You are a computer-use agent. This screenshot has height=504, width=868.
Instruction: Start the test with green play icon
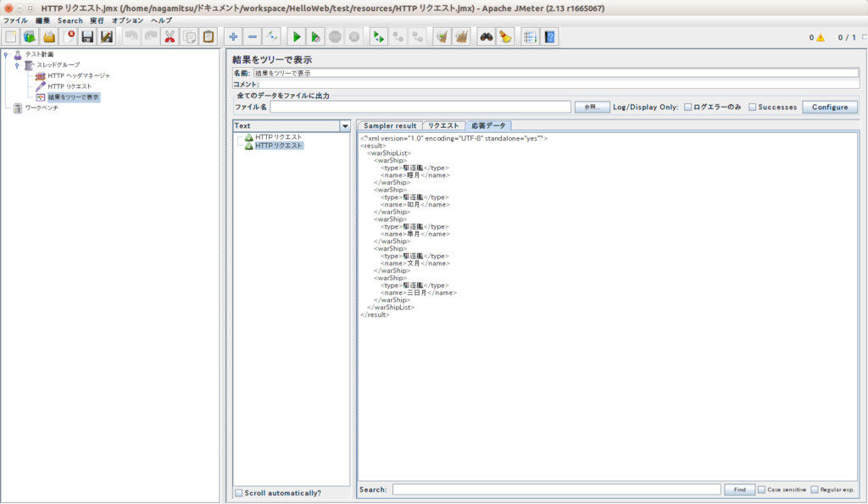297,37
